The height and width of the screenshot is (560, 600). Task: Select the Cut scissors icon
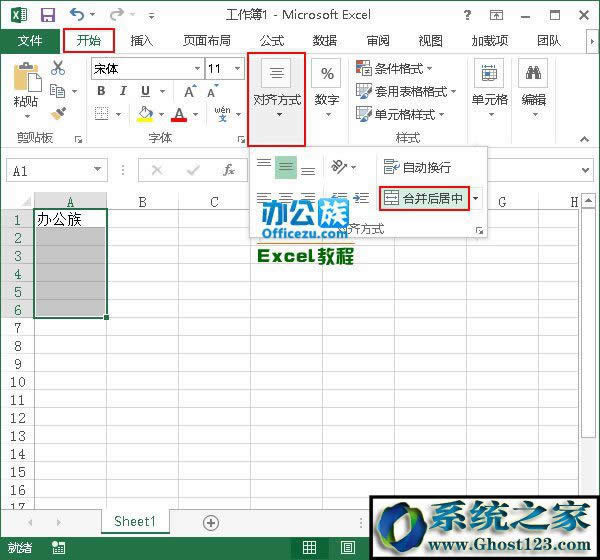pyautogui.click(x=57, y=68)
